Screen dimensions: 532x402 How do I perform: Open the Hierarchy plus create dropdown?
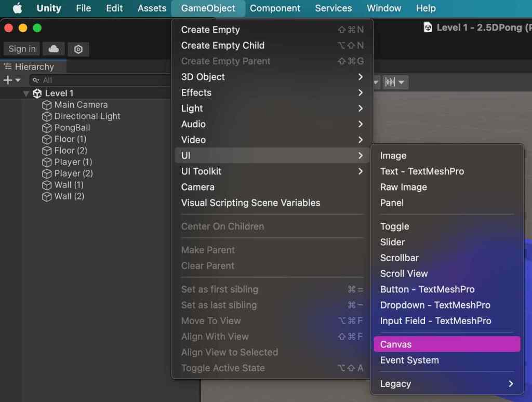coord(11,80)
